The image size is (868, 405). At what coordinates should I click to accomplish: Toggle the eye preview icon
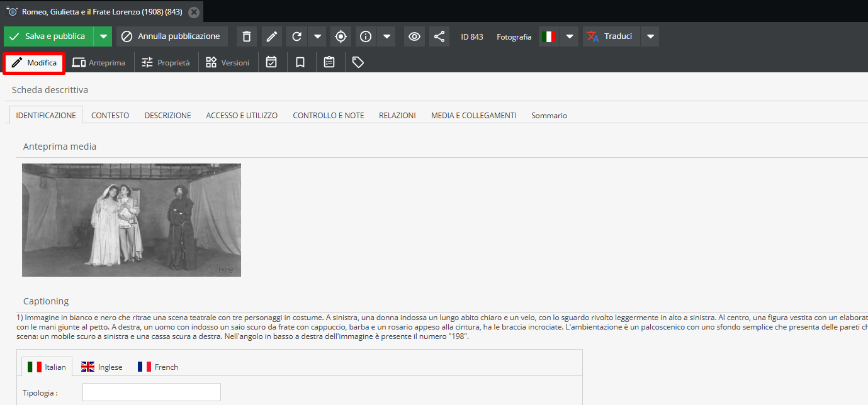[x=414, y=36]
